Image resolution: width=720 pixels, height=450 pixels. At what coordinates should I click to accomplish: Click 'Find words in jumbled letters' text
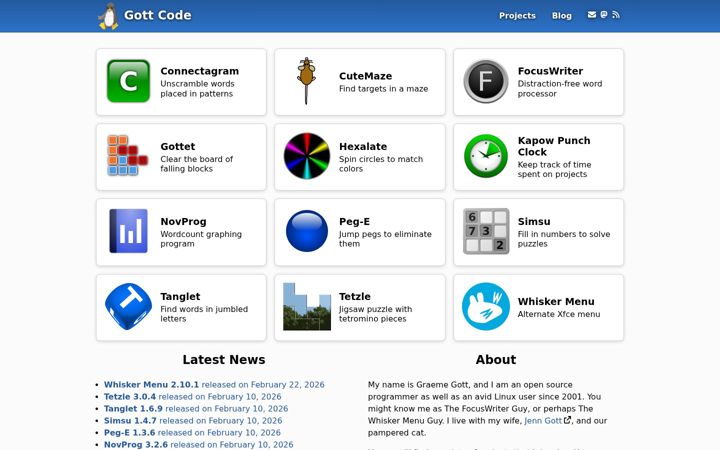pos(204,314)
